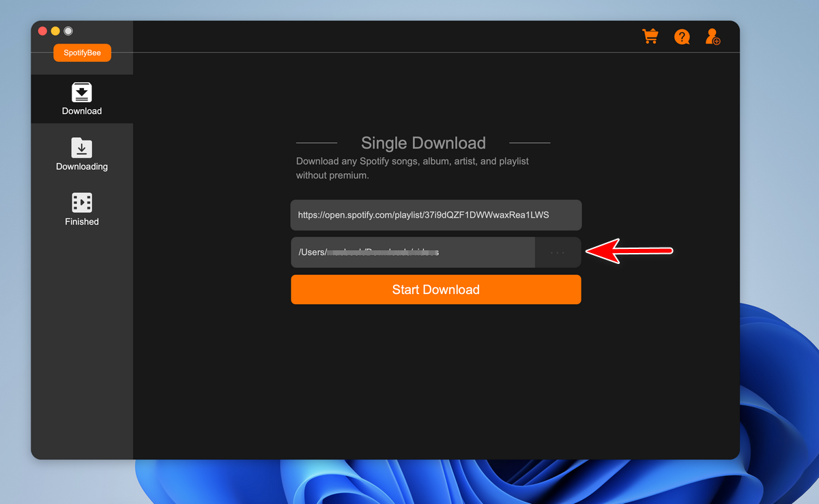Click the user account register icon
The image size is (819, 504).
[713, 37]
